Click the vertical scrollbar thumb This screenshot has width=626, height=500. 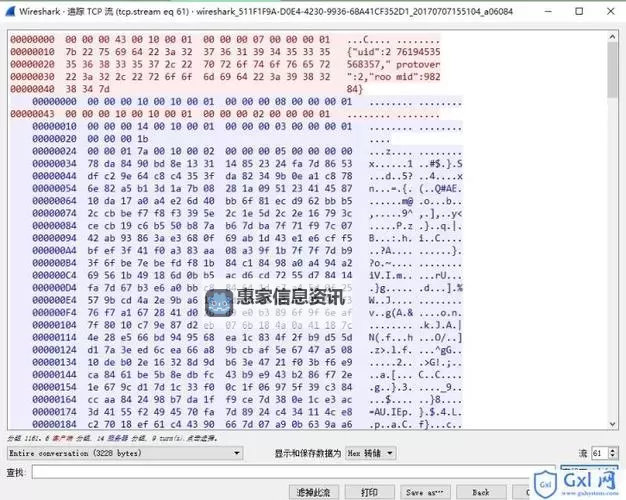tap(612, 69)
